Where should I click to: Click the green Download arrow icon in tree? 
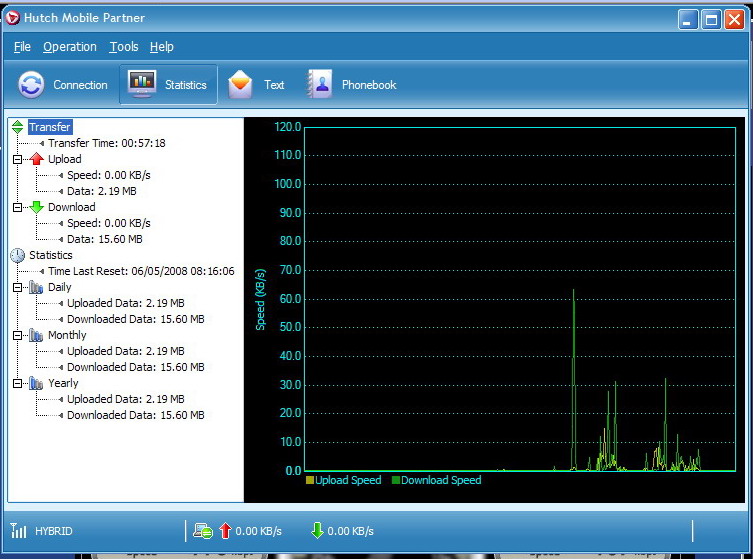click(x=36, y=207)
